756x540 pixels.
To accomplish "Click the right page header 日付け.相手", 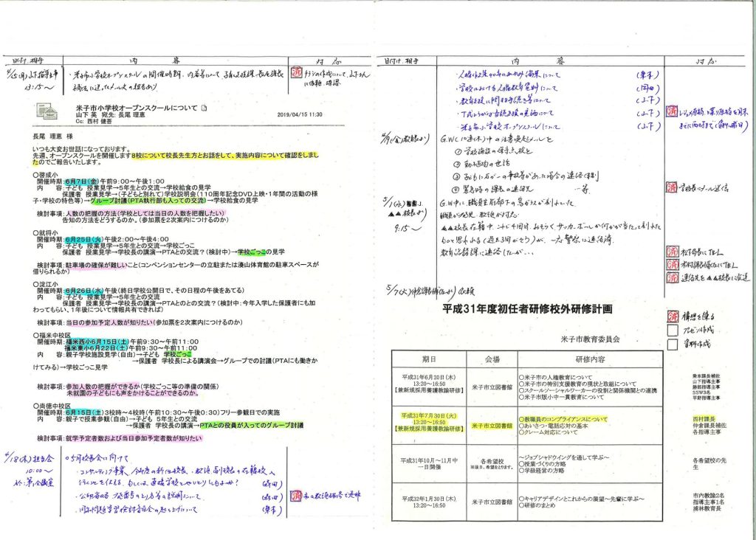I will pyautogui.click(x=401, y=61).
